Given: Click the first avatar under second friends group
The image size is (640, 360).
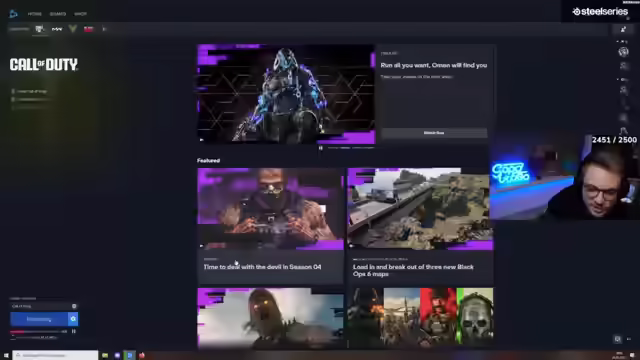Looking at the screenshot, I should tap(623, 90).
